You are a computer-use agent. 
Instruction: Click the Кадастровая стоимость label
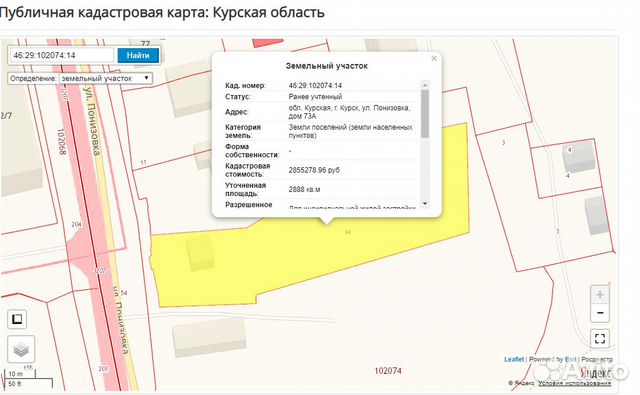point(248,170)
